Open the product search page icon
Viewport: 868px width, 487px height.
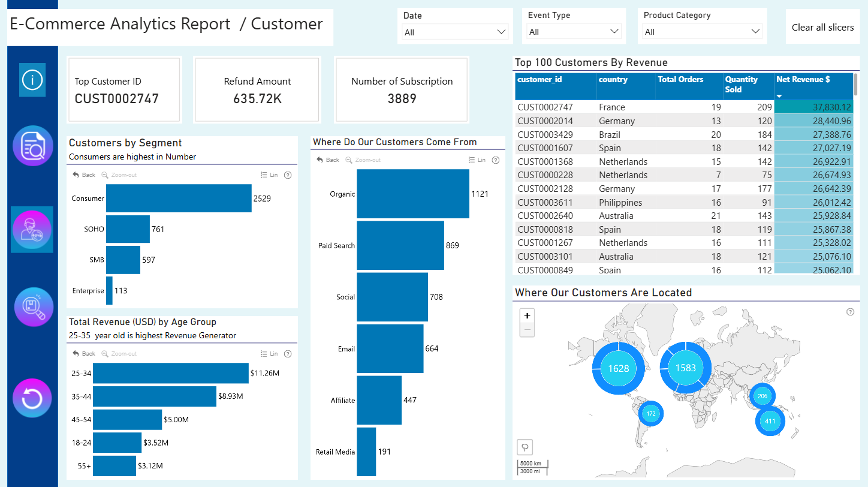coord(33,307)
